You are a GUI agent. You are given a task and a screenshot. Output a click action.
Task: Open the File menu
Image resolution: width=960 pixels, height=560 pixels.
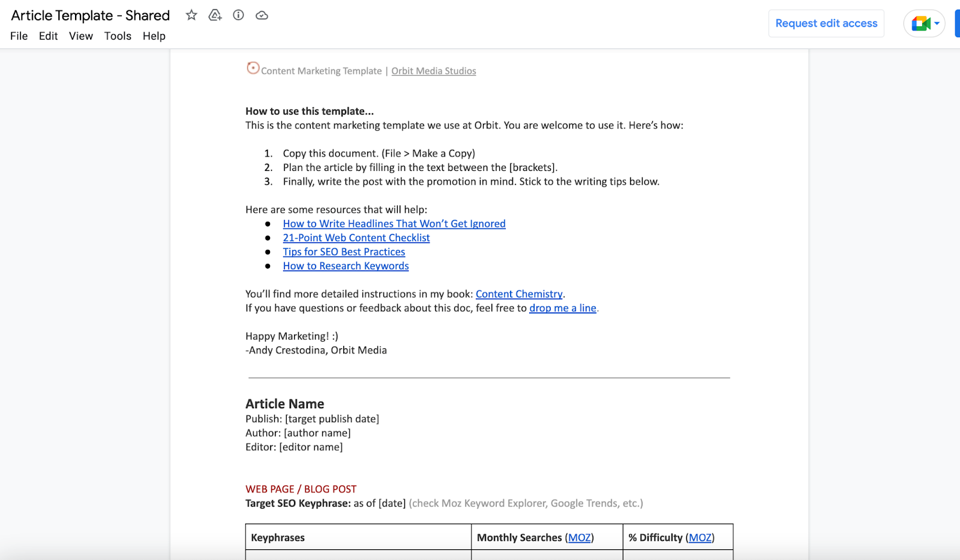coord(19,36)
